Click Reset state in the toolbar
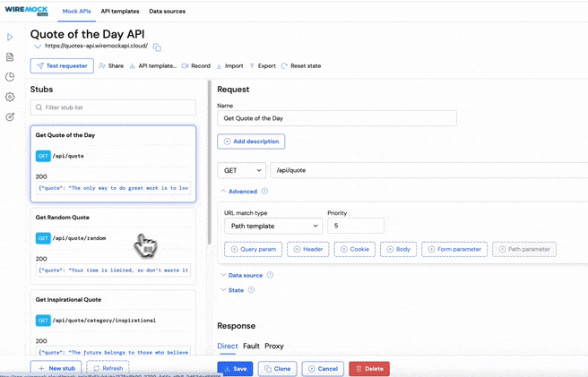Viewport: 588px width, 377px height. pyautogui.click(x=301, y=66)
